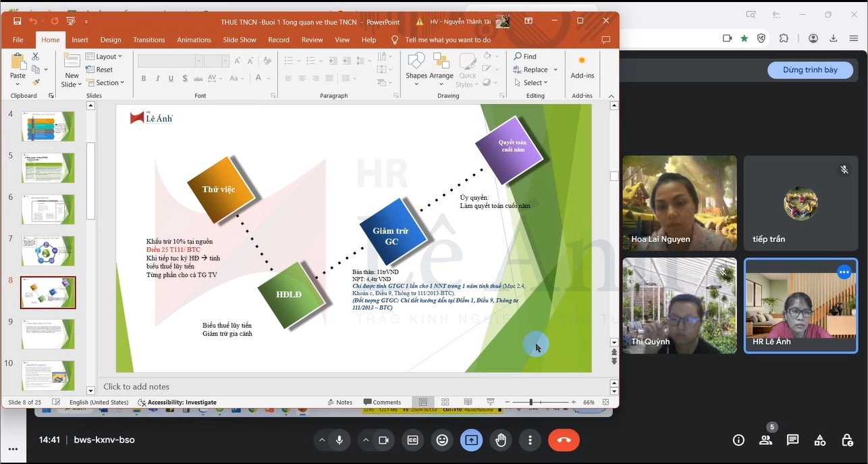Click the Notes button in status bar
868x464 pixels.
coord(340,403)
